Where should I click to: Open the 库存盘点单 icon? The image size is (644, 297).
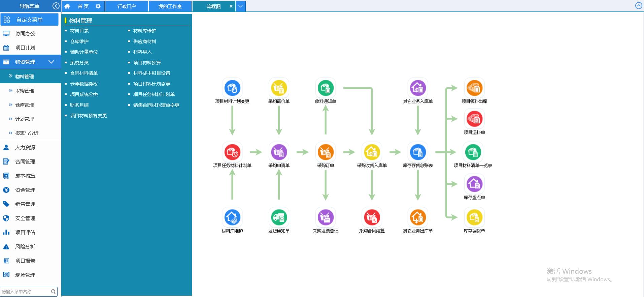[474, 184]
